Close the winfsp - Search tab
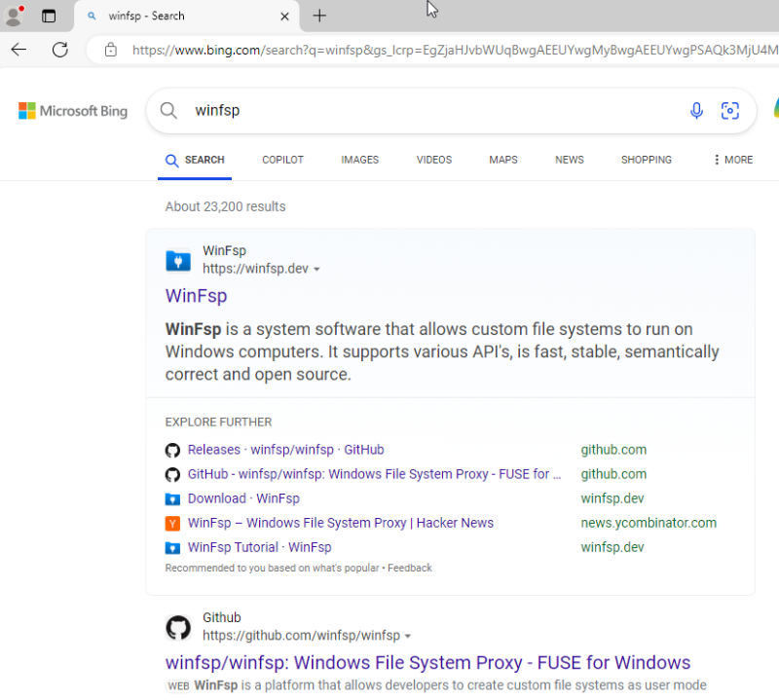This screenshot has height=700, width=779. click(x=284, y=17)
